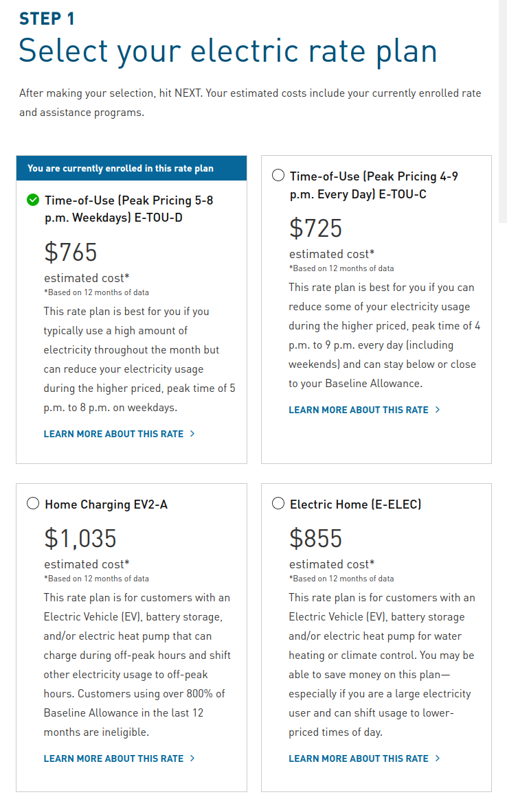Click the Time-of-Use E-TOU-D plan title

[x=128, y=209]
